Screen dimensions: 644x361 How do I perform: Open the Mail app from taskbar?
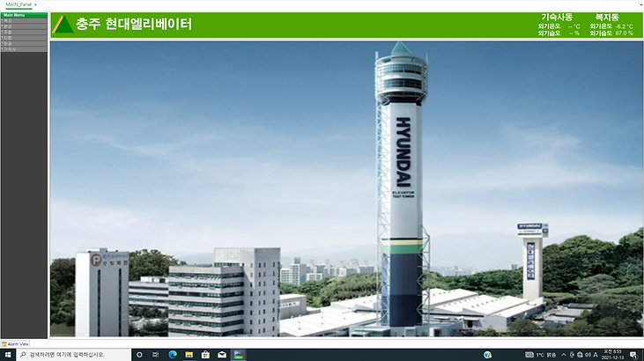coord(222,355)
